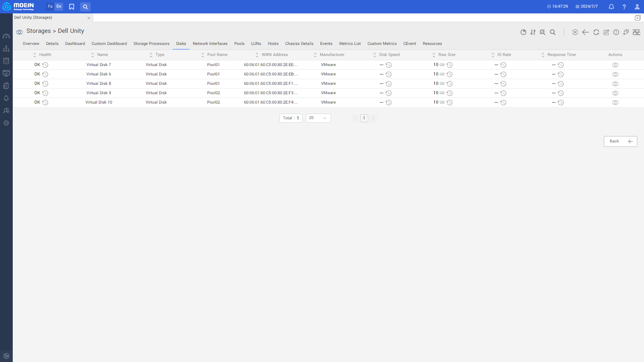The height and width of the screenshot is (362, 644).
Task: Switch to the Metrics List tab
Action: tap(350, 44)
